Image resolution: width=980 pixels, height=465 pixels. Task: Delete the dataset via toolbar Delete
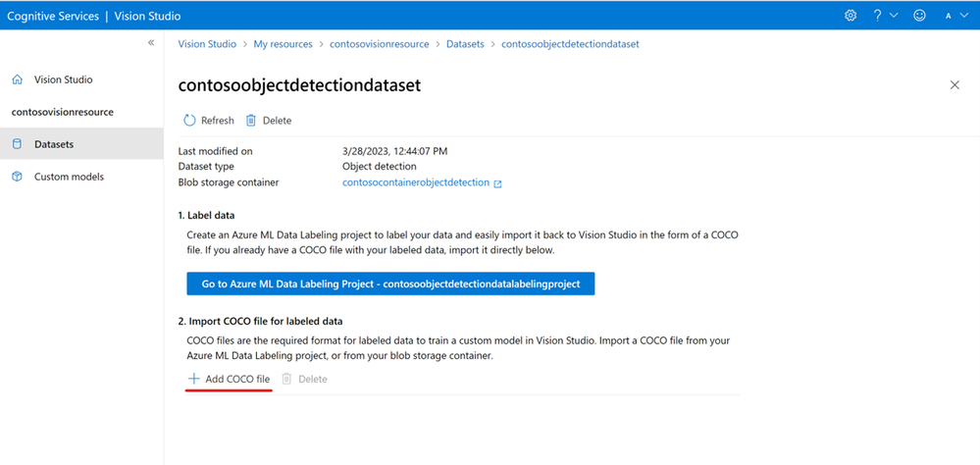[268, 121]
